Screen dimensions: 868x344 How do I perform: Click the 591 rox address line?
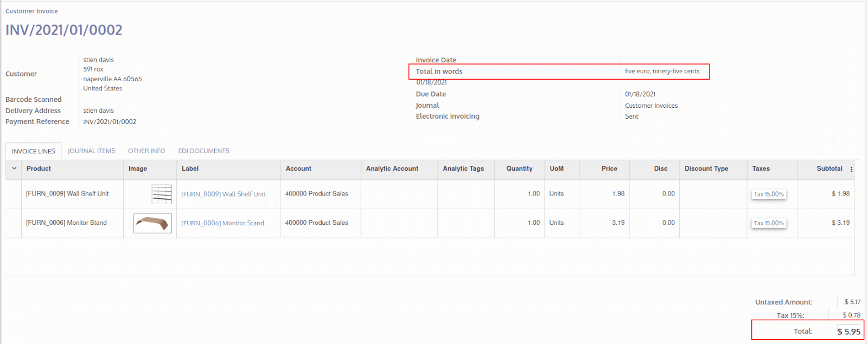point(93,69)
